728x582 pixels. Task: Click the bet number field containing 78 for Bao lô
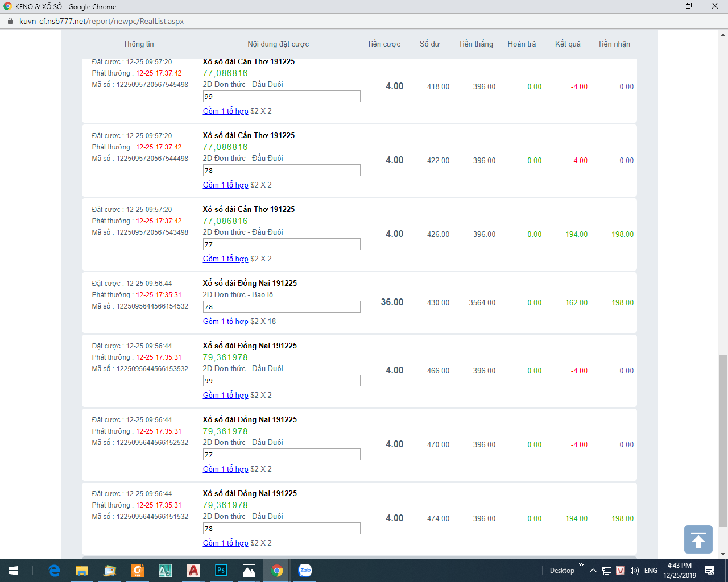click(282, 307)
